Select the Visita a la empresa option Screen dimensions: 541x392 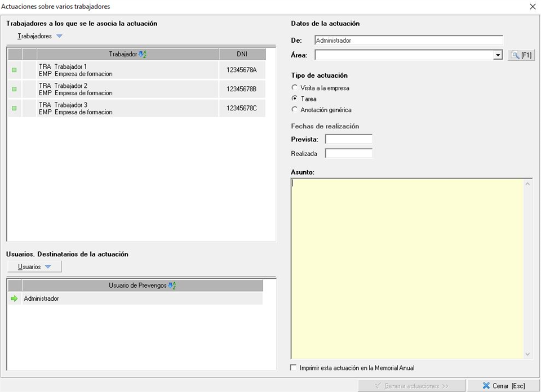[x=294, y=88]
